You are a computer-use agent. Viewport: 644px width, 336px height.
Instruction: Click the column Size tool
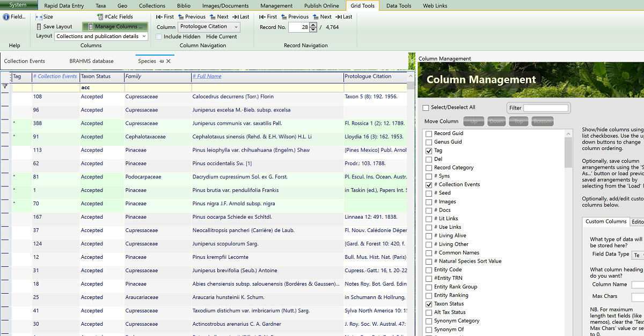[45, 17]
